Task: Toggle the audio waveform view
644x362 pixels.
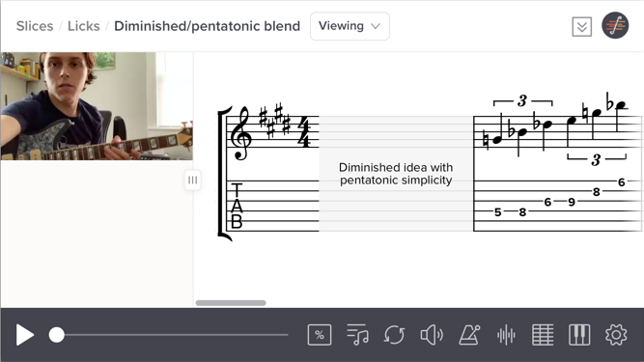Action: [x=506, y=335]
